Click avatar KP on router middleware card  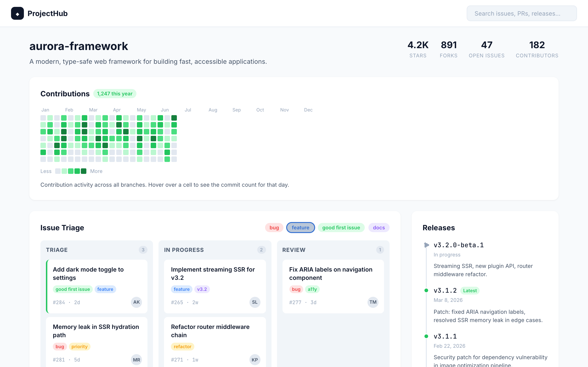tap(254, 360)
